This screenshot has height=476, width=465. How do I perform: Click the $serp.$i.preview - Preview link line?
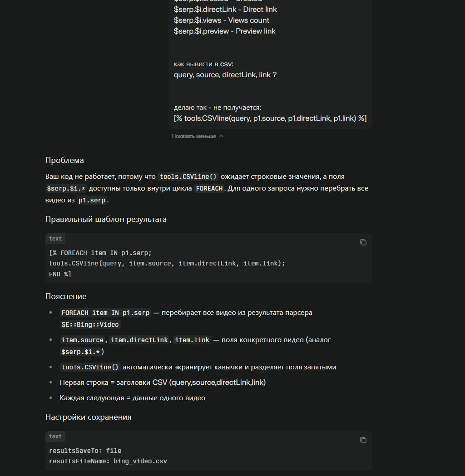coord(224,31)
